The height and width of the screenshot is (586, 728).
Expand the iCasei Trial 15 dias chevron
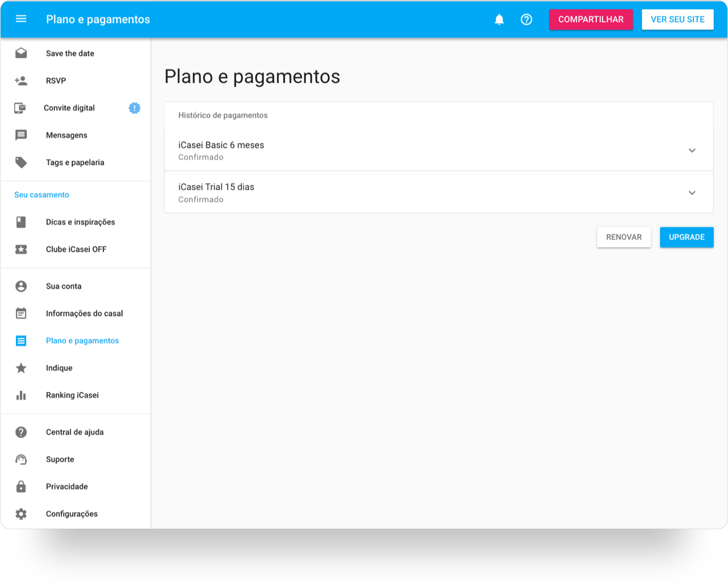(x=692, y=192)
